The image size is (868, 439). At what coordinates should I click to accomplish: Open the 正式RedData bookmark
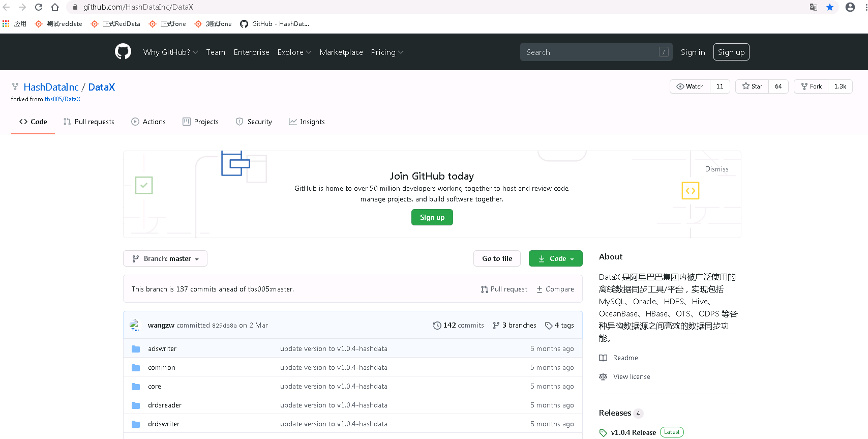tap(115, 24)
